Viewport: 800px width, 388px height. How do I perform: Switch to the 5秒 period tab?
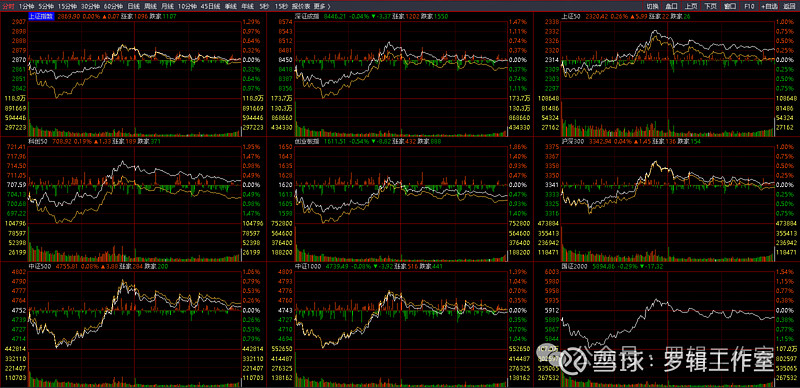pos(264,6)
